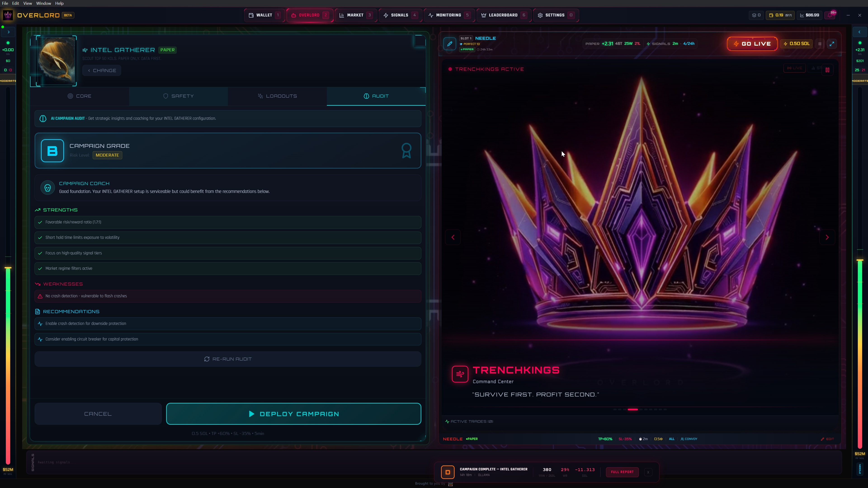Toggle the PAPER mode badge on Needle slot

point(467,49)
